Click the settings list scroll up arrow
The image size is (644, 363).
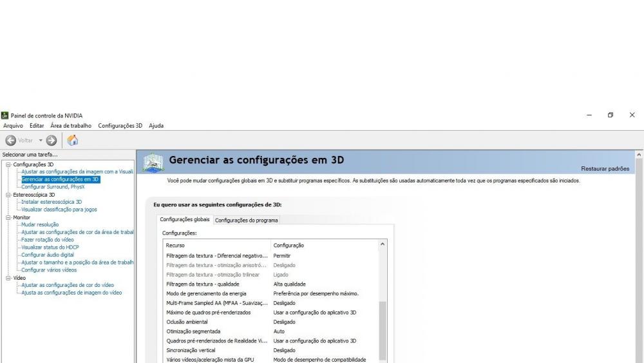383,244
